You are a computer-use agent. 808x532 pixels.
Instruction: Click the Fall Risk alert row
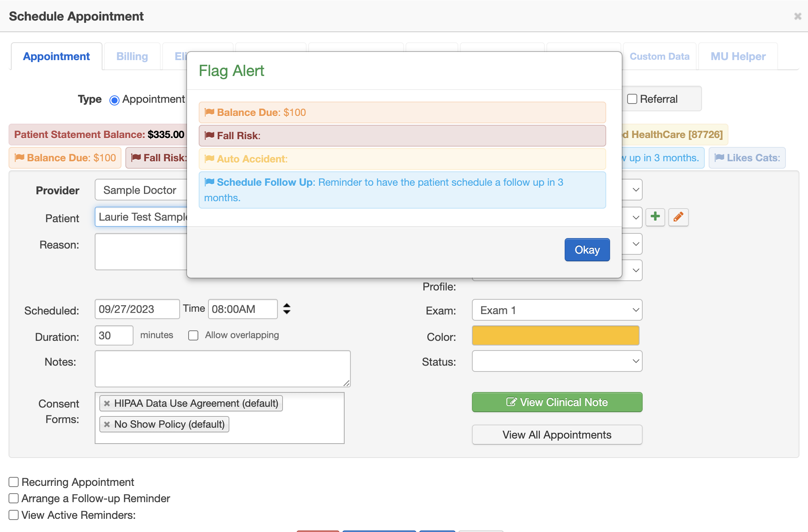(x=402, y=136)
